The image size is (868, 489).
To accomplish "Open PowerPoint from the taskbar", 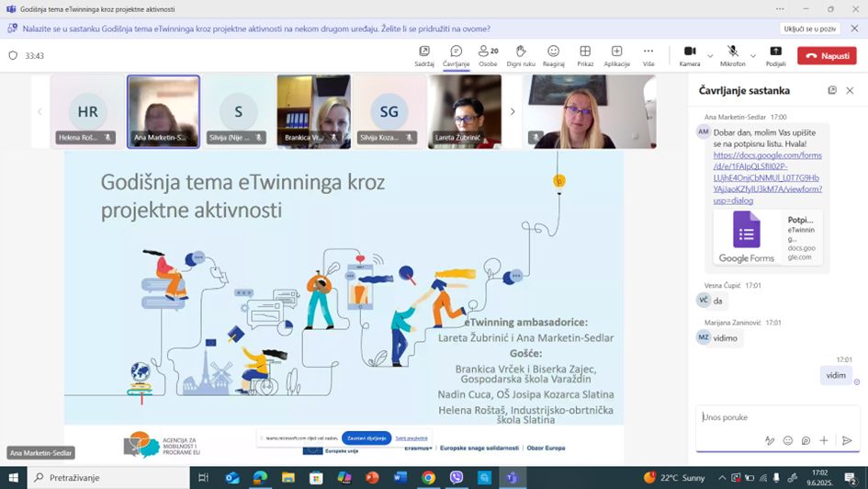I will click(372, 477).
